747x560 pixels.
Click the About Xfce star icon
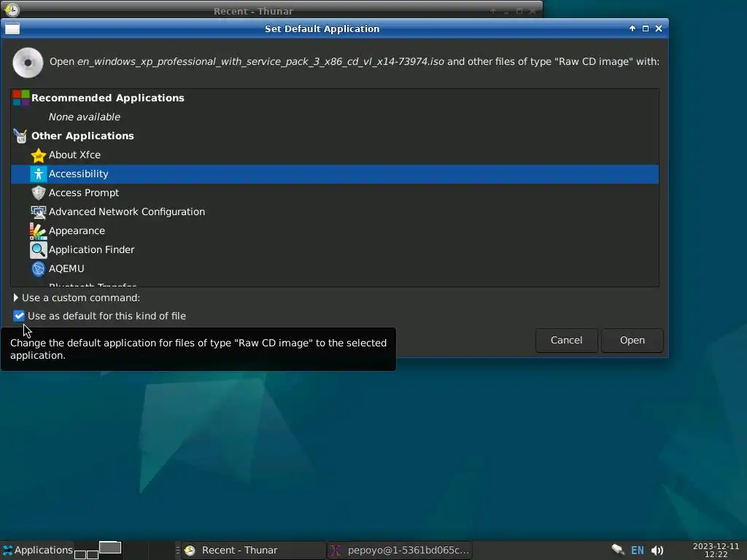(x=38, y=155)
